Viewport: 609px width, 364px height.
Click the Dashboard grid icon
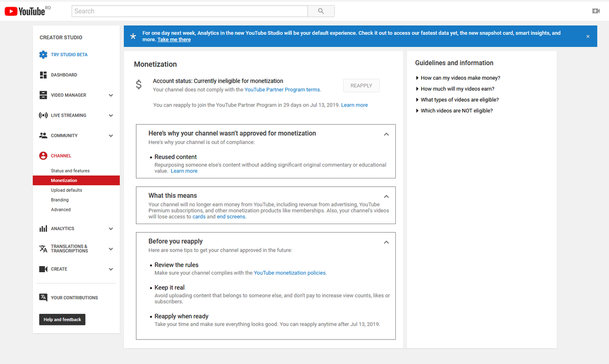(43, 75)
